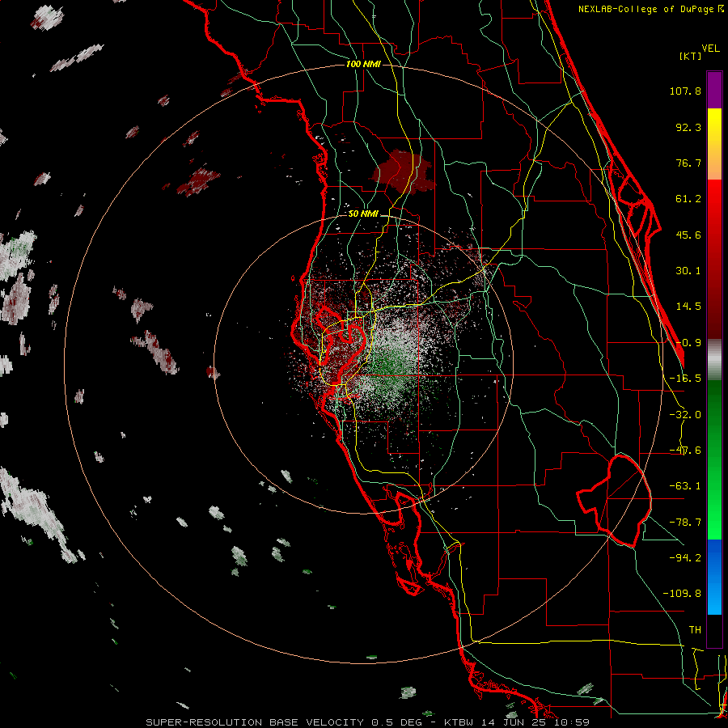Select the -16.5 velocity scale value

[x=685, y=379]
